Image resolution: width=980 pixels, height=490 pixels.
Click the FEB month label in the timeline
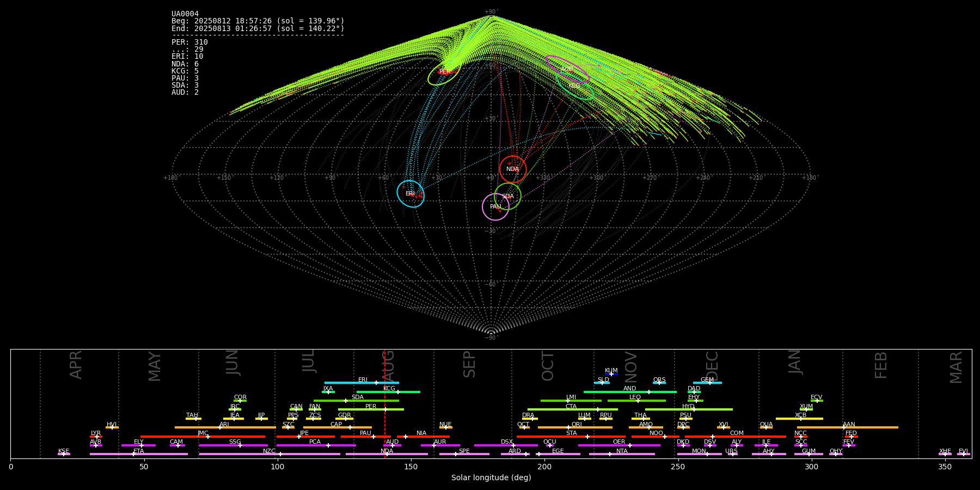880,365
